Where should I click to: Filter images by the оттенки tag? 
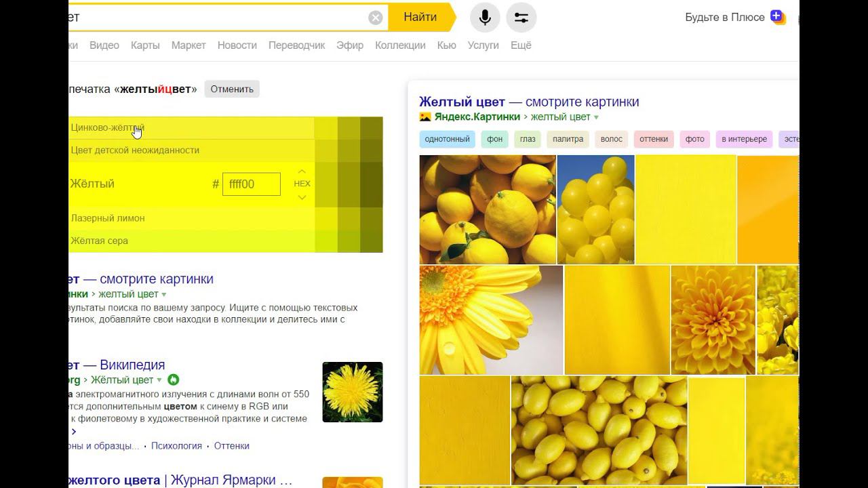[654, 139]
